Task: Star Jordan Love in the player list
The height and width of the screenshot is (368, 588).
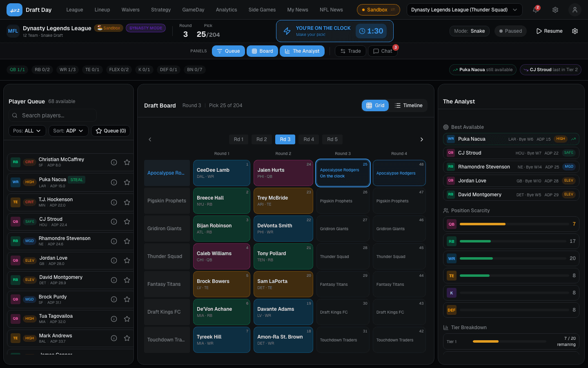Action: [127, 260]
